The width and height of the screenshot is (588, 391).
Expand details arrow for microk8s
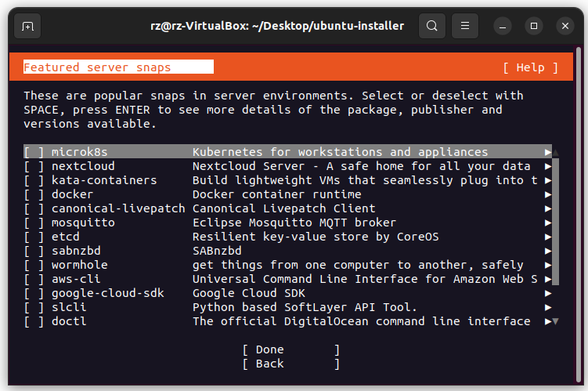[548, 152]
